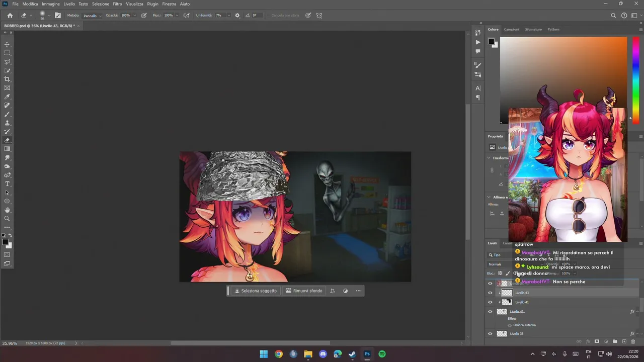Open more options in the contextual task bar
The height and width of the screenshot is (362, 644).
click(358, 291)
